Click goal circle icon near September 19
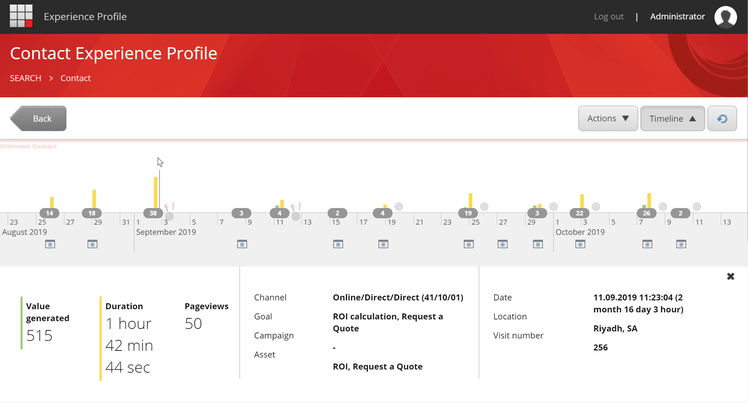Screen dimensions: 748x403 (x=399, y=207)
